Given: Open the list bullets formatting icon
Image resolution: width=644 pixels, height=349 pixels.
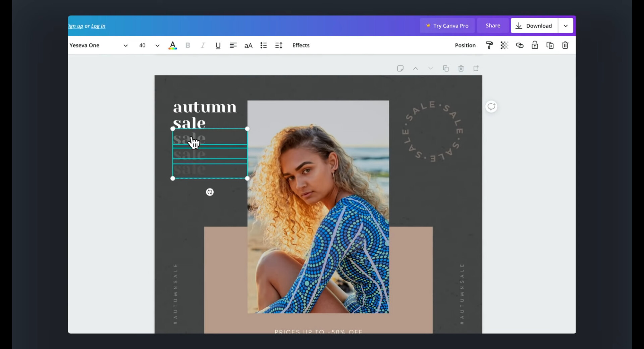Looking at the screenshot, I should (264, 45).
